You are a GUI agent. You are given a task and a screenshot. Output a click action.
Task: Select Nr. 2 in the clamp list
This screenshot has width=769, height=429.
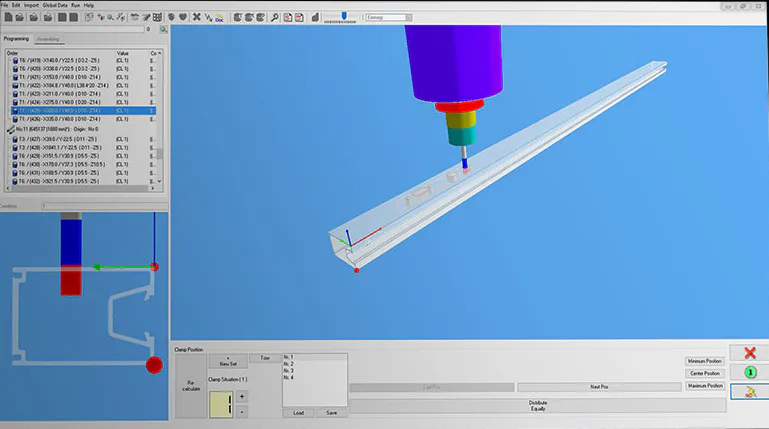click(288, 364)
